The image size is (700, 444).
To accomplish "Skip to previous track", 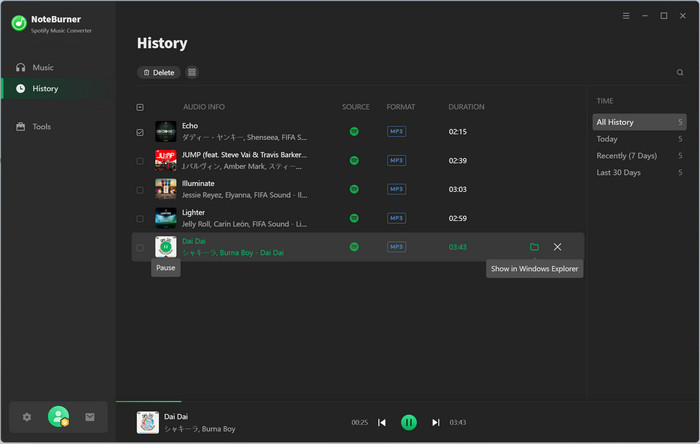I will [x=382, y=423].
